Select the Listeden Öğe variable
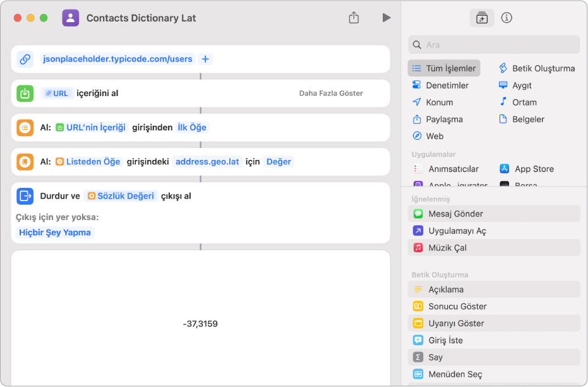Viewport: 588px width, 387px height. click(x=89, y=162)
